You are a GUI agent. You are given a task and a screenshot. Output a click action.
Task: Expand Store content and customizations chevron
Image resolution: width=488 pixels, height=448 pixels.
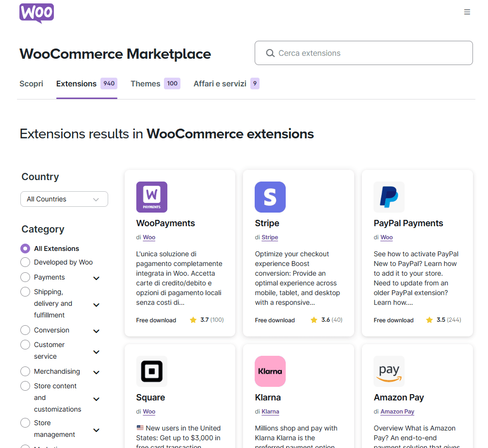97,399
